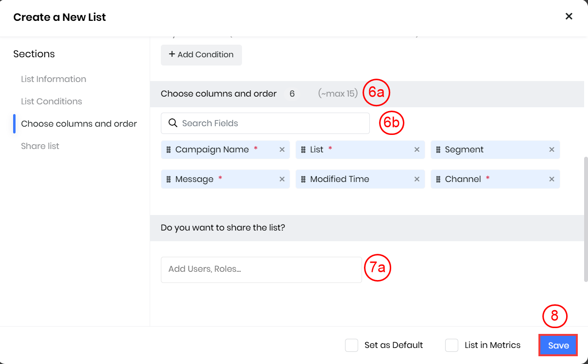The height and width of the screenshot is (364, 588).
Task: Save the new list
Action: tap(558, 346)
